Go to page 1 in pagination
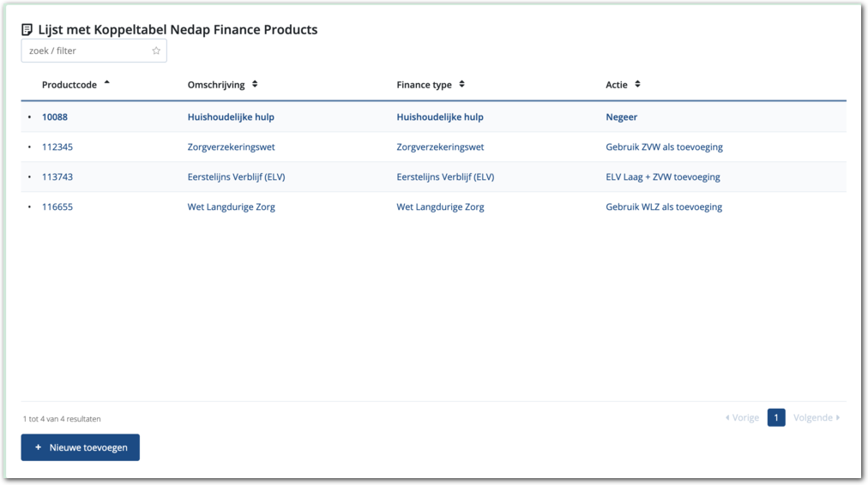Image resolution: width=868 pixels, height=485 pixels. (x=776, y=417)
